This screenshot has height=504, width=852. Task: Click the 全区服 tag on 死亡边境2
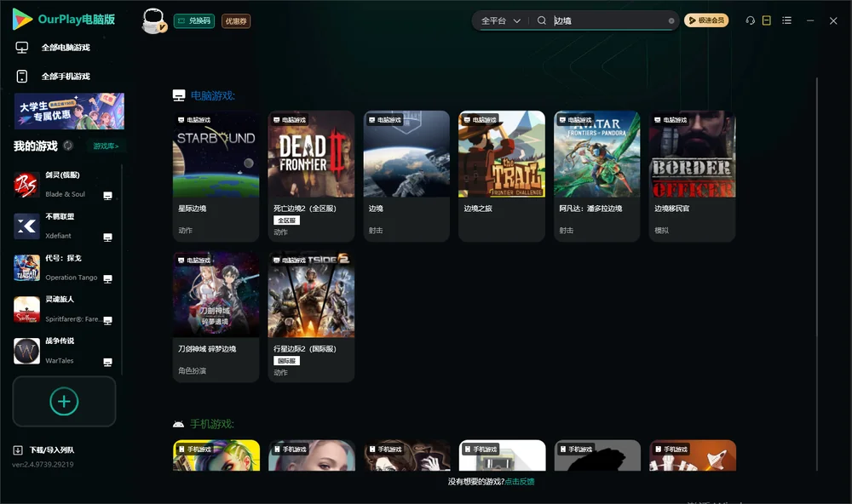286,220
